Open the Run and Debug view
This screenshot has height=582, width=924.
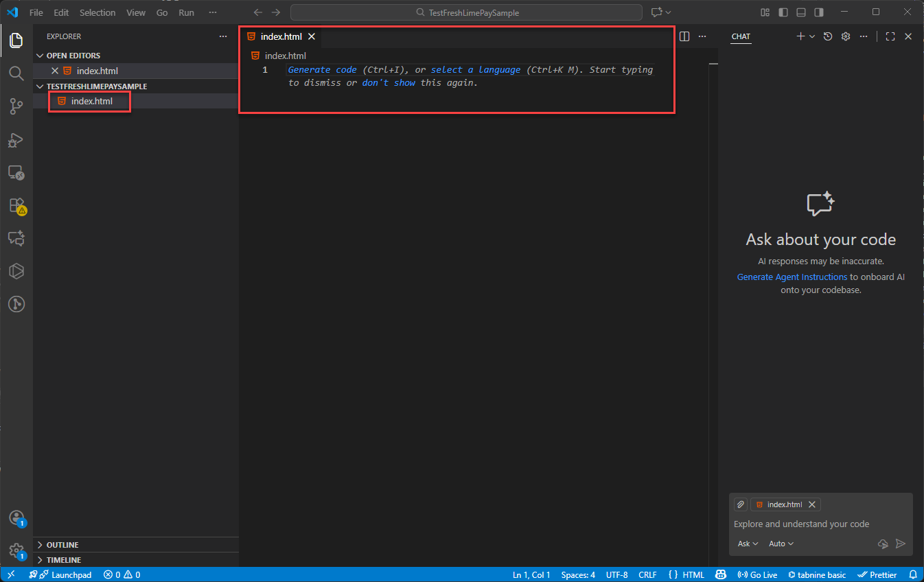pos(16,139)
